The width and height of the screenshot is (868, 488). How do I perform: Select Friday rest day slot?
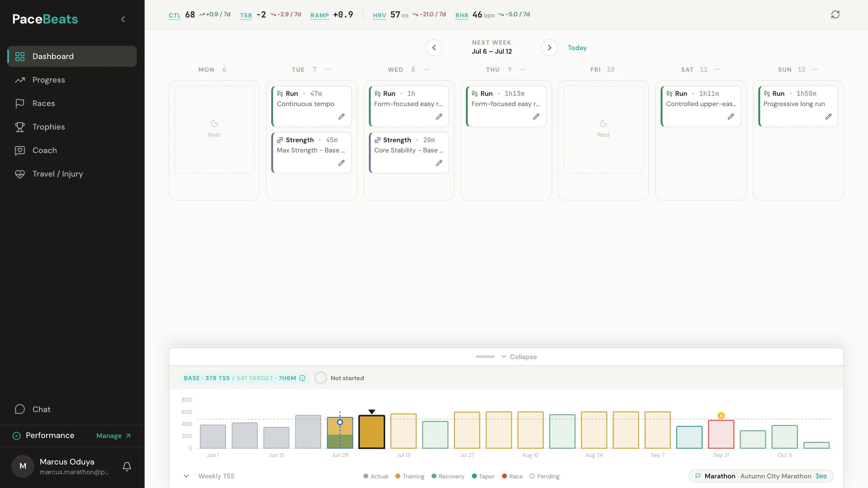[603, 129]
